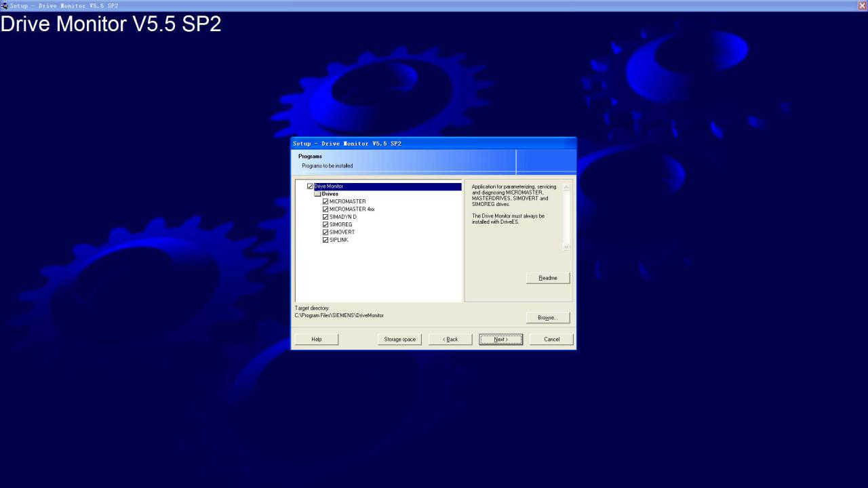The height and width of the screenshot is (488, 868).
Task: Toggle the SIPLINK checkbox
Action: click(x=325, y=240)
